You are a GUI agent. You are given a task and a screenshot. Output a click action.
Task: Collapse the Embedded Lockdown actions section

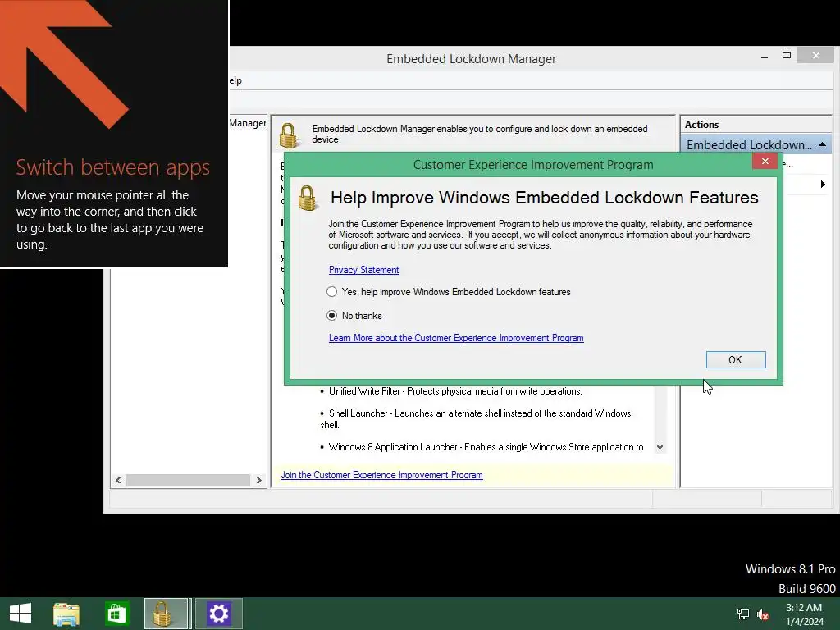point(822,144)
